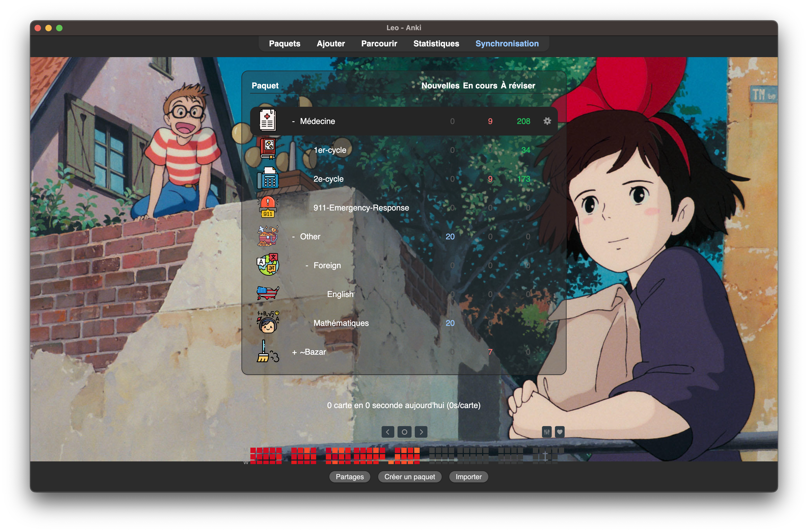Click the Synchronisation menu item
Image resolution: width=808 pixels, height=532 pixels.
point(507,43)
